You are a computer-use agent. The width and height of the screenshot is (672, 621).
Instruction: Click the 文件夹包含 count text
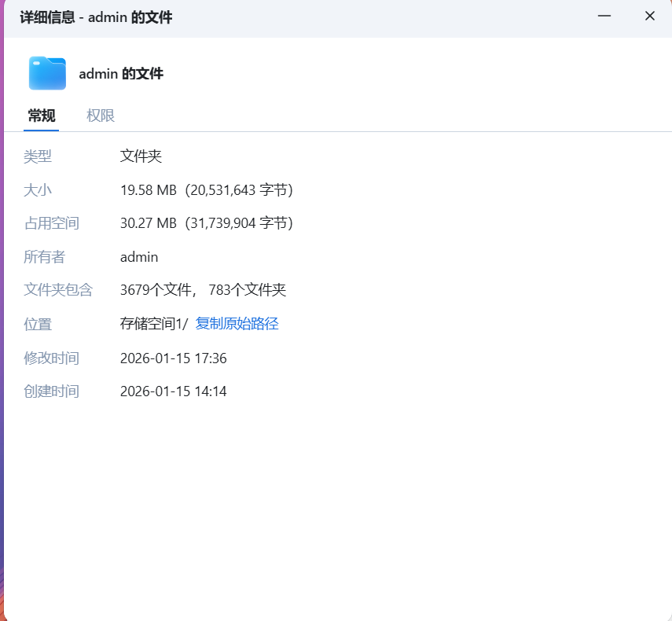pyautogui.click(x=203, y=290)
